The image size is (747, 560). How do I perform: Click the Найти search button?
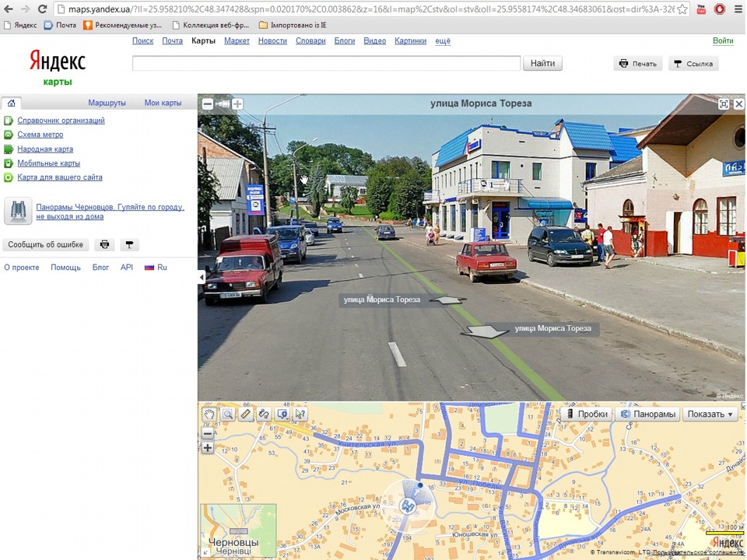point(542,63)
